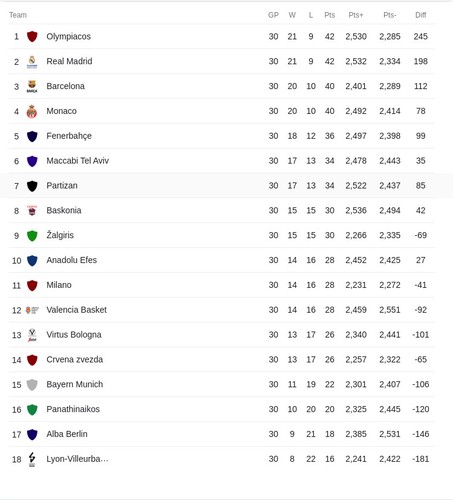Click the Team column header
This screenshot has width=453, height=500.
point(18,15)
